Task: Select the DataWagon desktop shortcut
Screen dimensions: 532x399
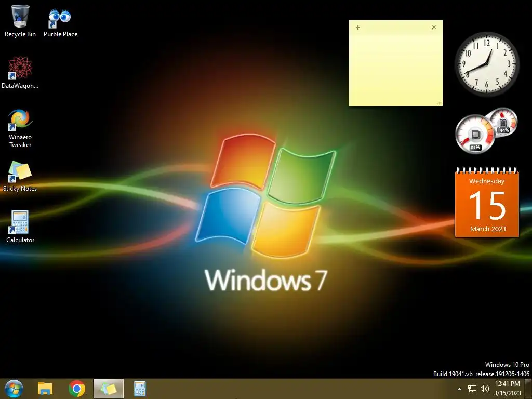Action: click(x=20, y=73)
